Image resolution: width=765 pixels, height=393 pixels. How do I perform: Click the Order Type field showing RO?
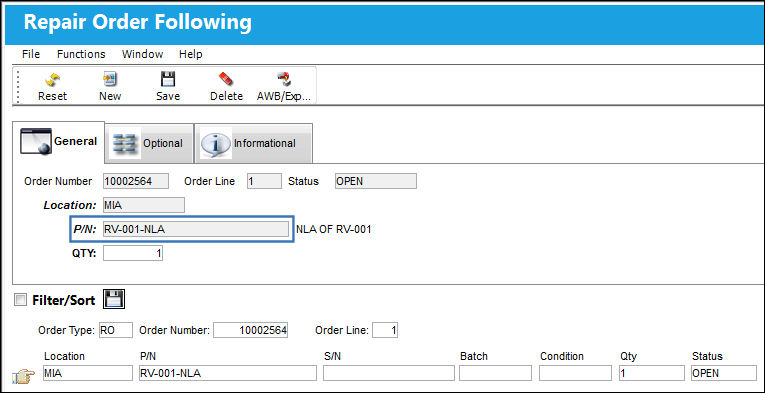coord(115,331)
